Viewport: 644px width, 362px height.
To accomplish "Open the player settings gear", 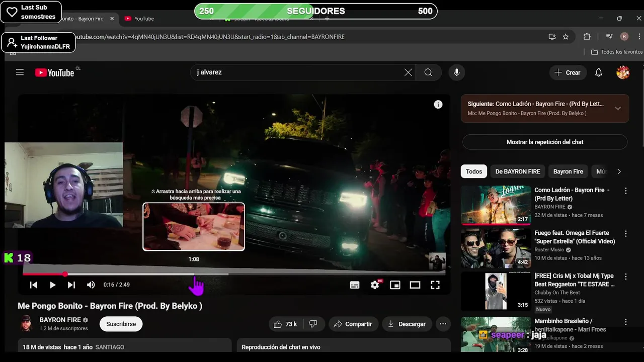I will pos(375,285).
